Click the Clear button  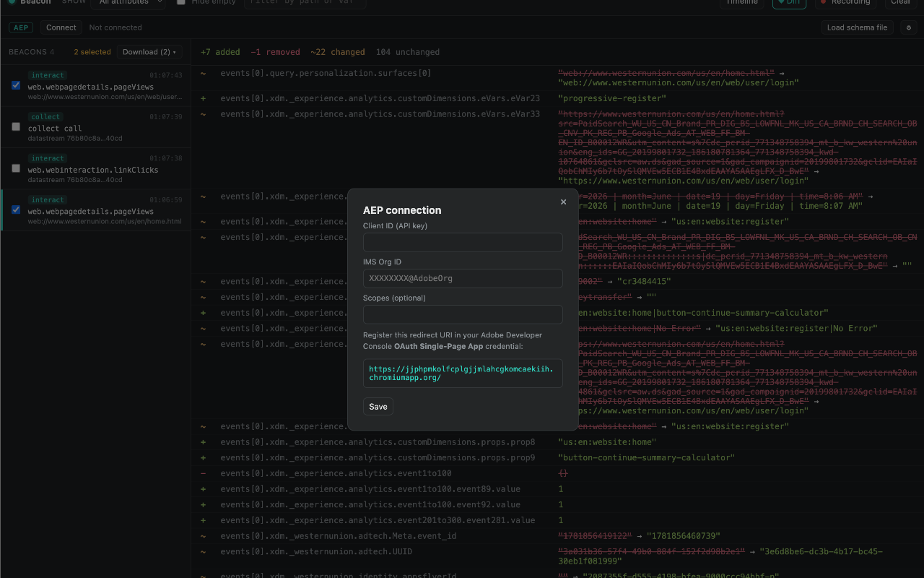pos(900,3)
